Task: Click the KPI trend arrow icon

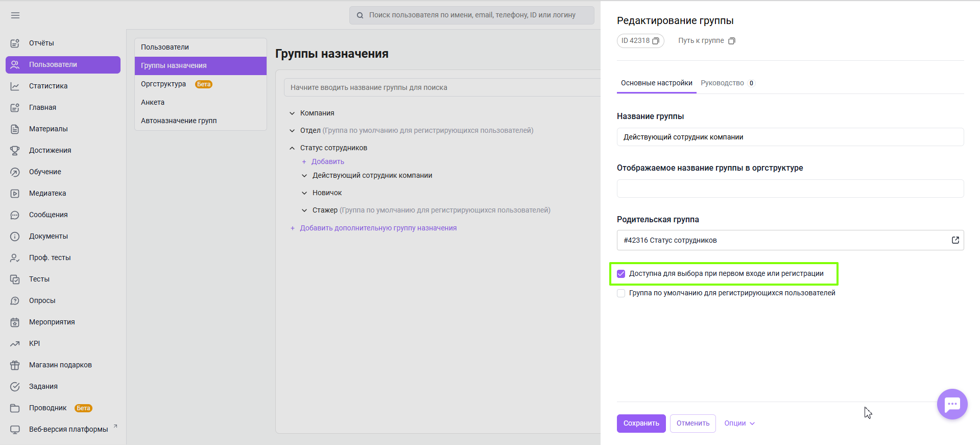Action: pyautogui.click(x=15, y=343)
